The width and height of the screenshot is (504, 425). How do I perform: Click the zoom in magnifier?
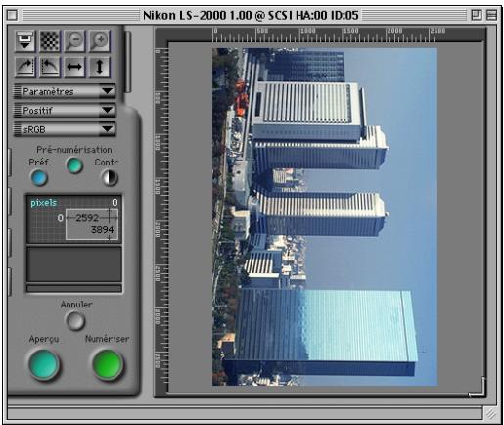[x=100, y=41]
